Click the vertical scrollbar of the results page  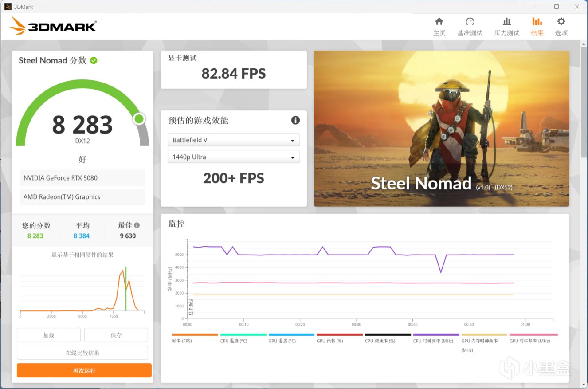coord(584,102)
